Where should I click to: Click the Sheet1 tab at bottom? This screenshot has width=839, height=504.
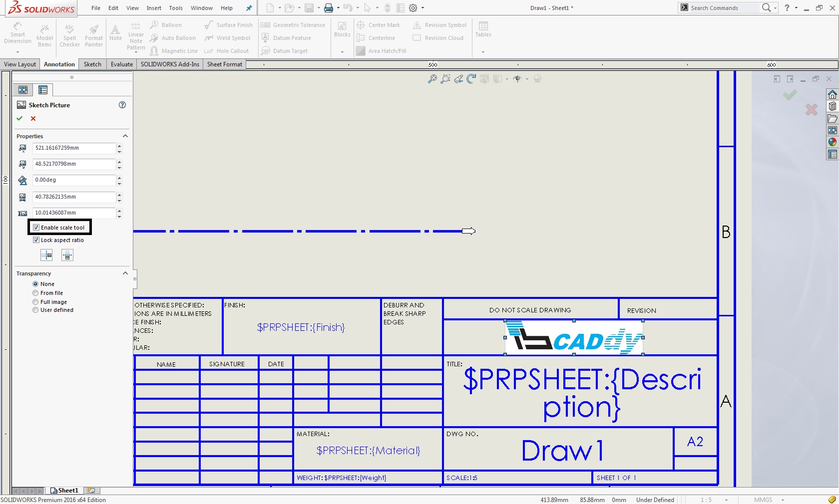coord(65,491)
